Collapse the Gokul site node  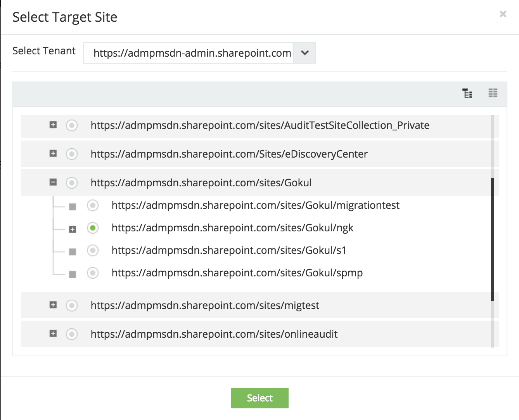(x=53, y=182)
